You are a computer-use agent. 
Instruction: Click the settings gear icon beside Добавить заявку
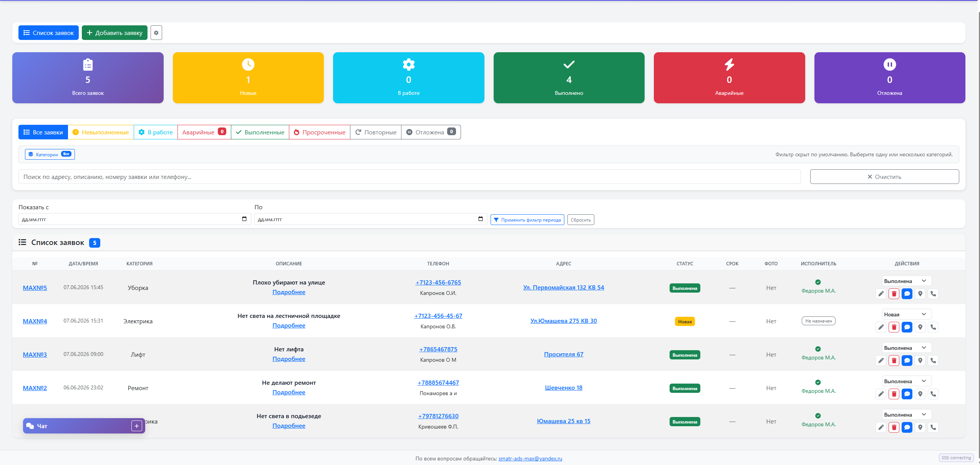pyautogui.click(x=156, y=33)
